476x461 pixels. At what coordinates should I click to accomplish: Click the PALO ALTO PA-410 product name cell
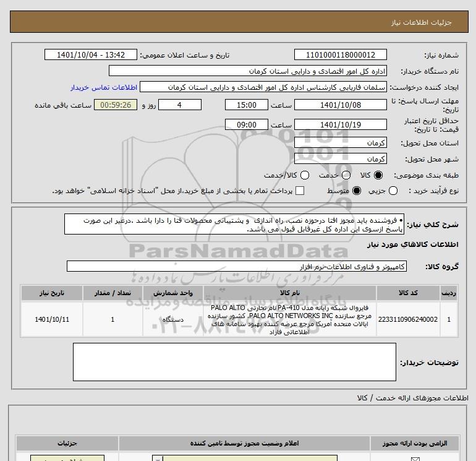[x=289, y=319]
